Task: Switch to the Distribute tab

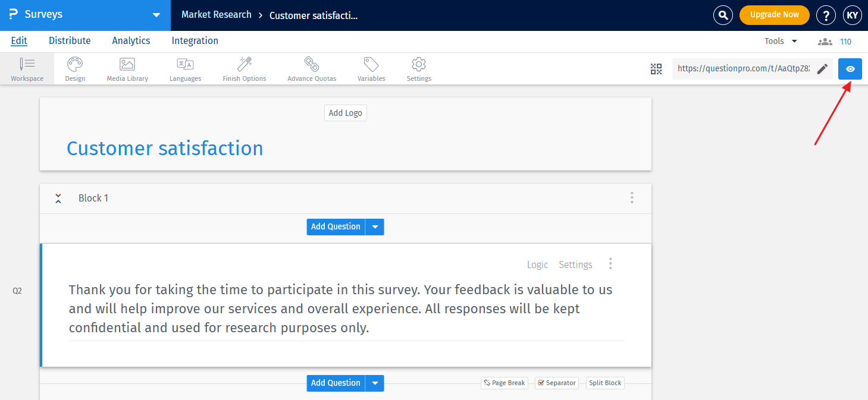Action: tap(70, 41)
